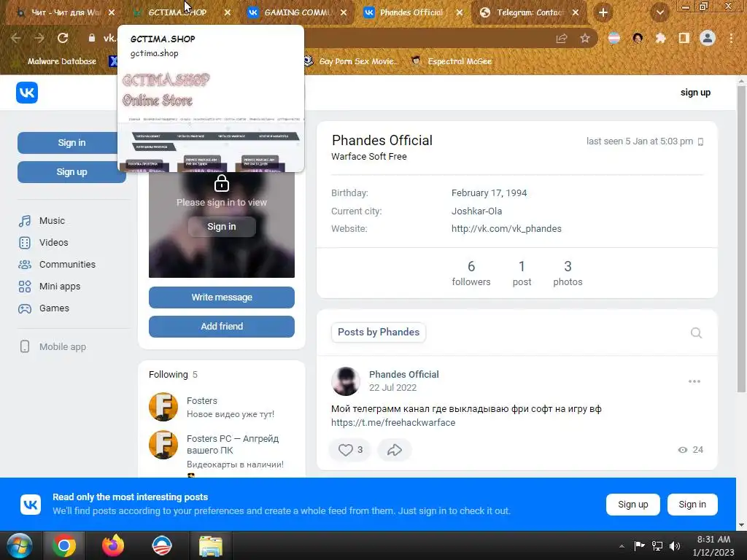Click the GCTIMA.SHOP tab preview thumbnail
Screen dimensions: 747x560
[211, 119]
